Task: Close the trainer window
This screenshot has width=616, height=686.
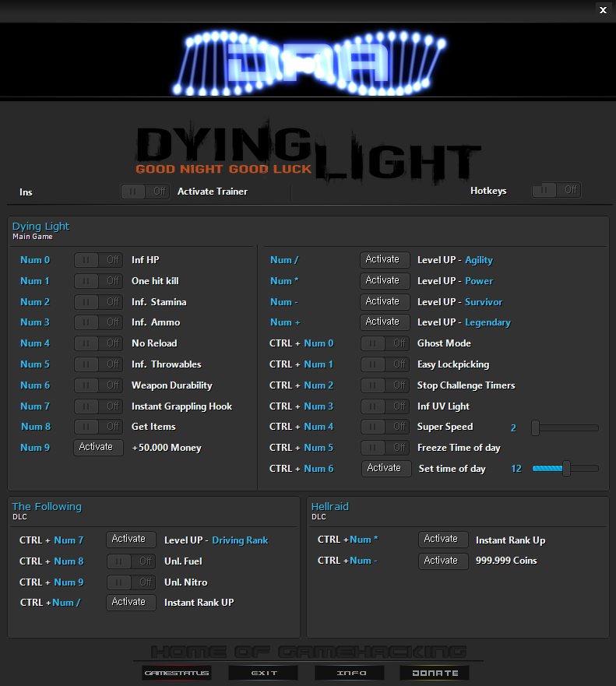Action: [x=603, y=10]
